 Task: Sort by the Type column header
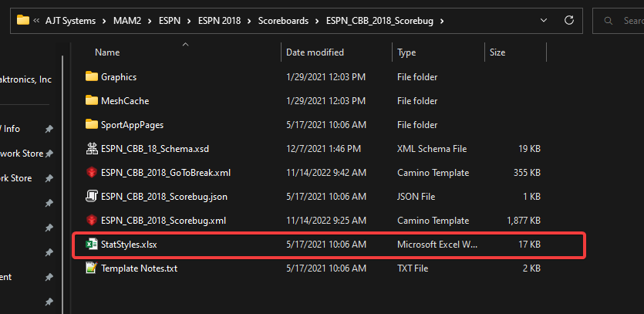(x=406, y=52)
